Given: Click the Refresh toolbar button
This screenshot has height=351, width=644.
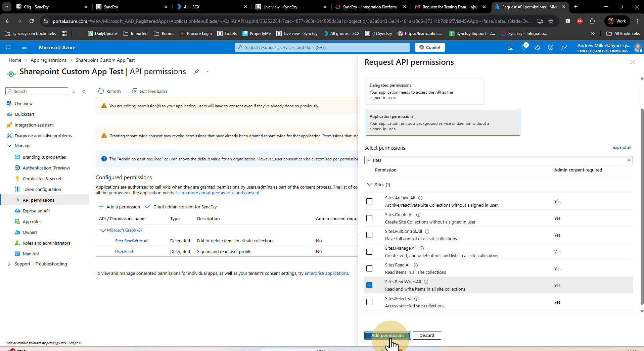Looking at the screenshot, I should (x=109, y=91).
